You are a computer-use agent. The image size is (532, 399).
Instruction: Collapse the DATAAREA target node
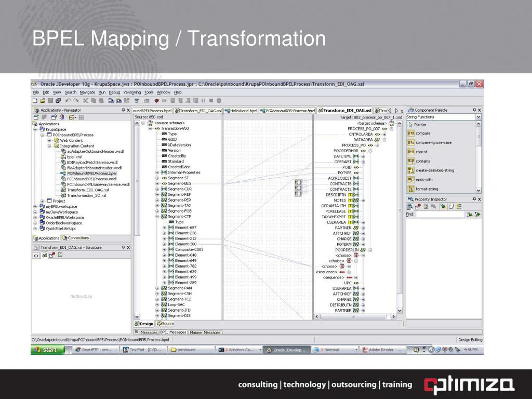point(384,140)
